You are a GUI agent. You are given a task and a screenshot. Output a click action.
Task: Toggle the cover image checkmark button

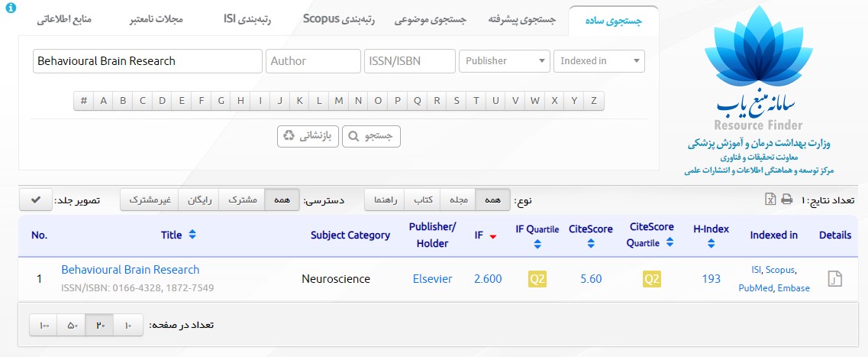pyautogui.click(x=35, y=200)
